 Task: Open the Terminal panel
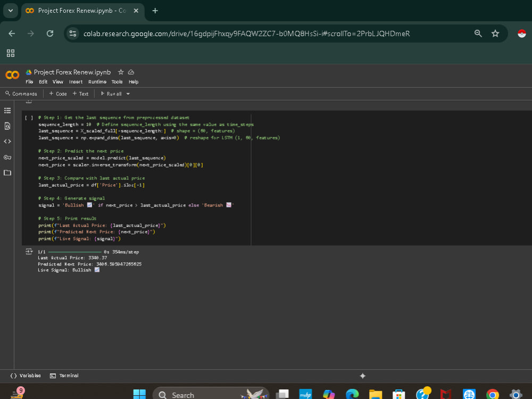point(64,376)
